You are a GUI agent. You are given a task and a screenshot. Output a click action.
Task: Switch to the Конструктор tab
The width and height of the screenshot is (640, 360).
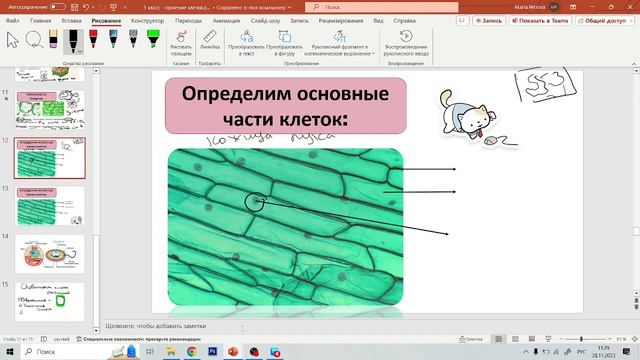click(x=147, y=20)
